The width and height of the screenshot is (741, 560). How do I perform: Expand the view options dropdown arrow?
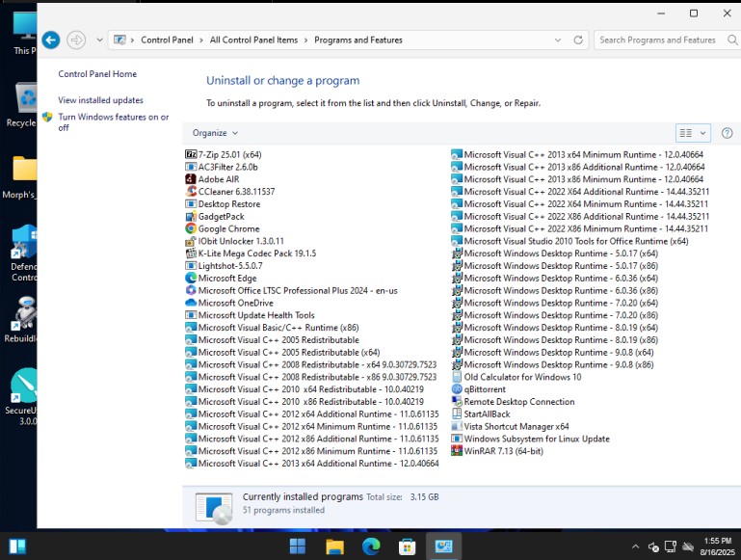[x=702, y=133]
